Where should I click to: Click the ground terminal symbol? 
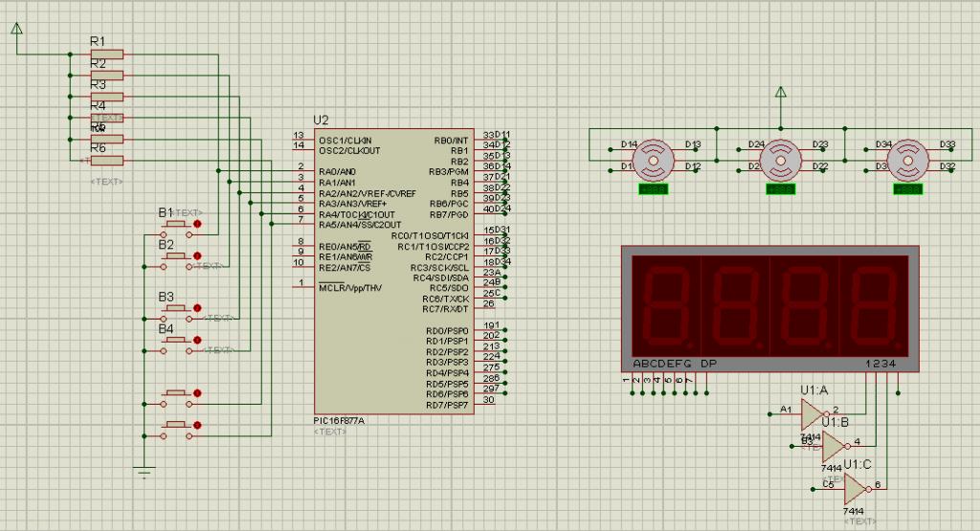coord(145,472)
